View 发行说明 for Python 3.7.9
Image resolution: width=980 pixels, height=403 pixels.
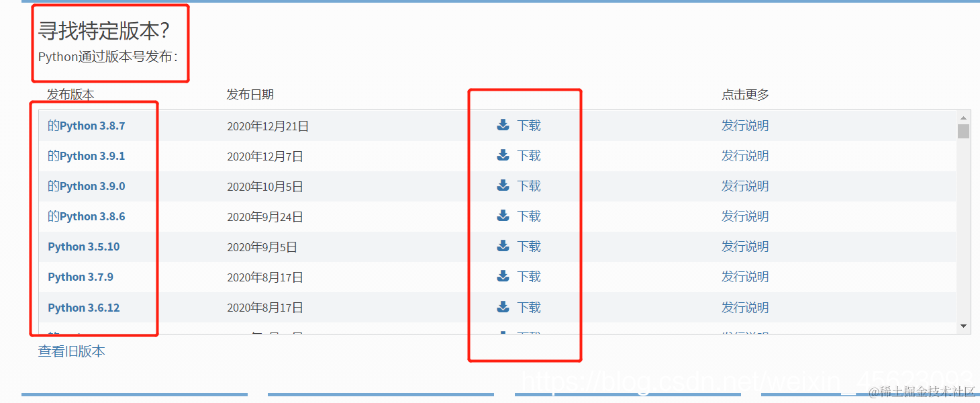(745, 277)
